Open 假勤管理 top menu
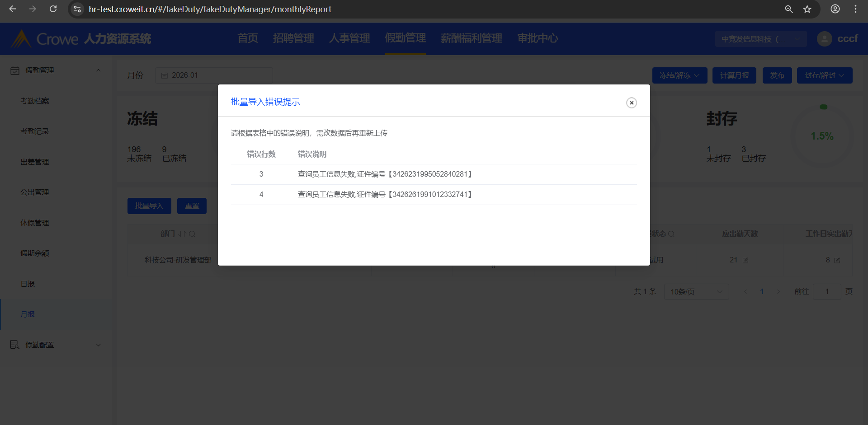Image resolution: width=868 pixels, height=425 pixels. (x=406, y=38)
